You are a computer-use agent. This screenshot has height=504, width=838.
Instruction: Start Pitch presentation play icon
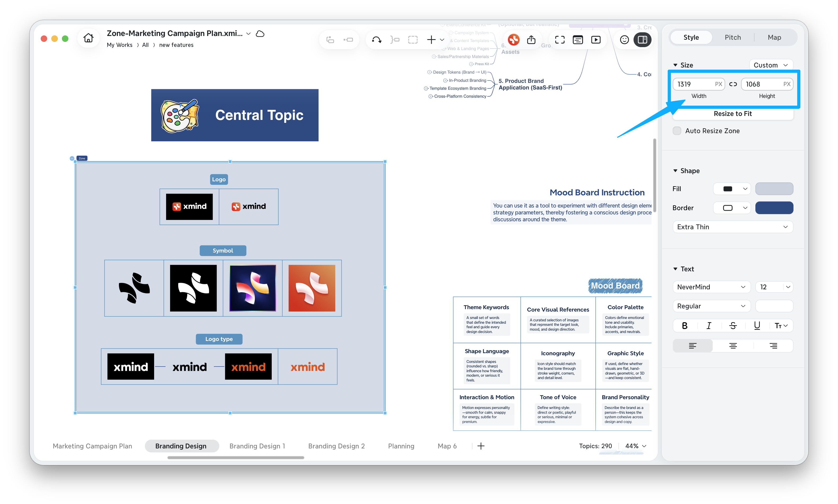click(x=596, y=40)
